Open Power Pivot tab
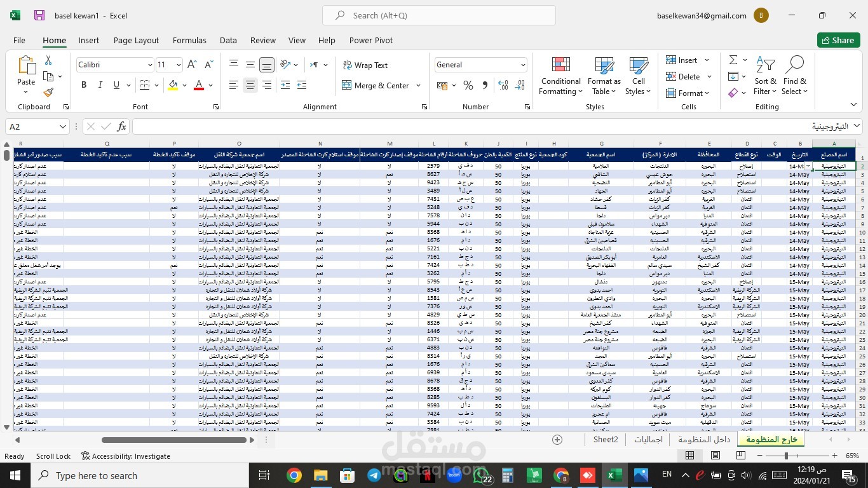 (371, 40)
